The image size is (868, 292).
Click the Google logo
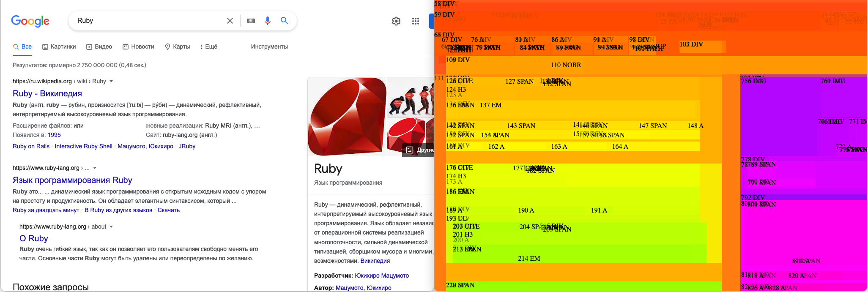[30, 21]
